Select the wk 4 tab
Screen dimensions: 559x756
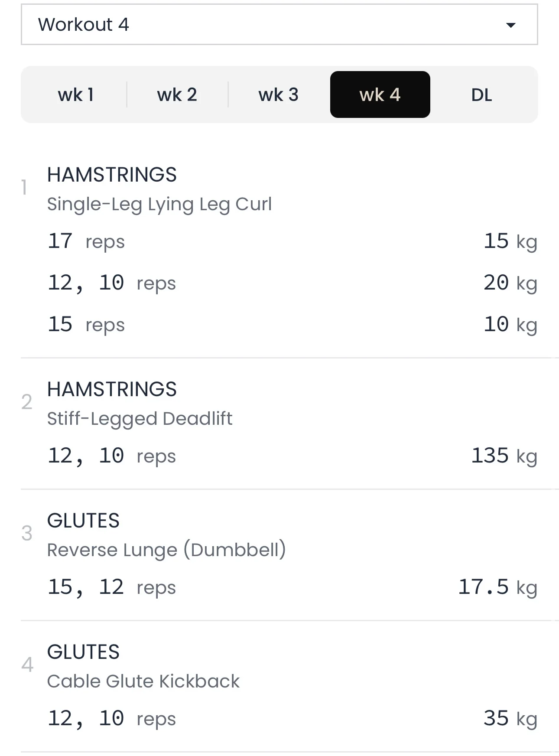click(x=380, y=95)
